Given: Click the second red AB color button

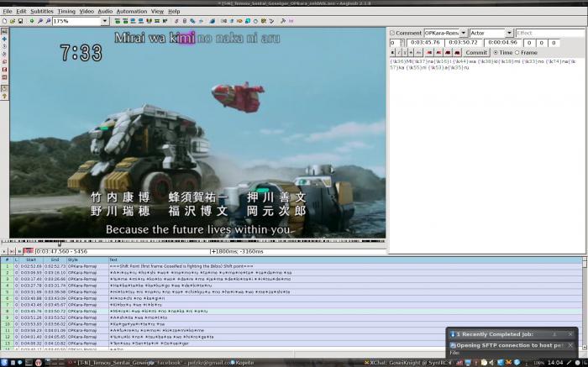Looking at the screenshot, I should coord(438,53).
